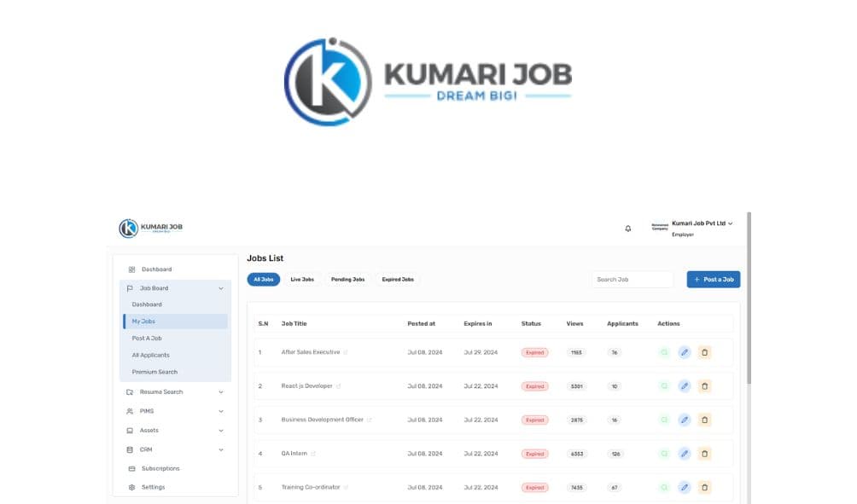
Task: Click the external link icon beside QA Intern
Action: click(313, 454)
